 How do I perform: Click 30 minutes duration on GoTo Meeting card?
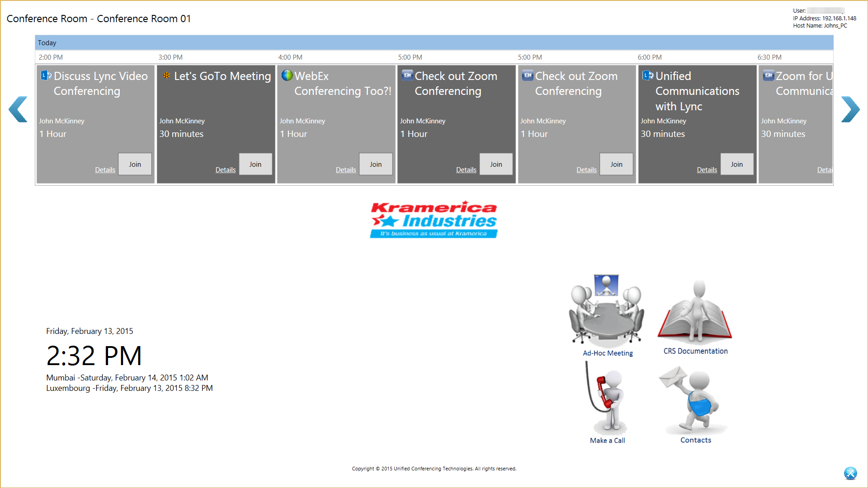click(181, 134)
